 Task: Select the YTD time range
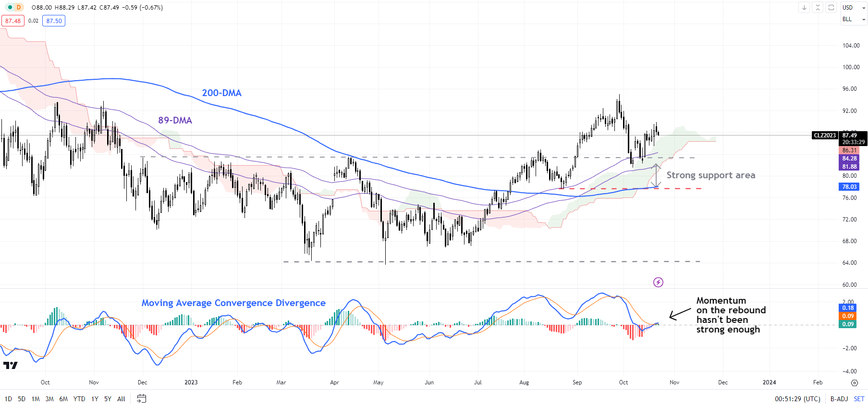pyautogui.click(x=79, y=399)
